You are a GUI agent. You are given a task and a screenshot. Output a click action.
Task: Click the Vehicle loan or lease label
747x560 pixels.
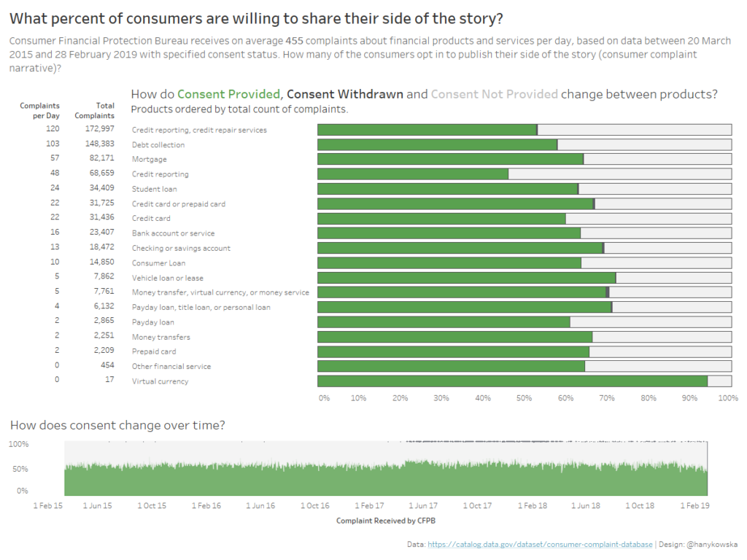[167, 278]
